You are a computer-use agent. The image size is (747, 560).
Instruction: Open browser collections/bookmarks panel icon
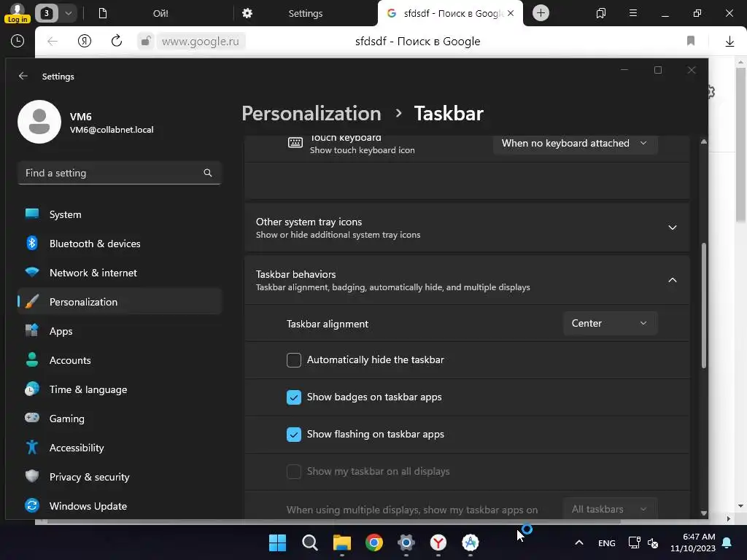pos(601,13)
